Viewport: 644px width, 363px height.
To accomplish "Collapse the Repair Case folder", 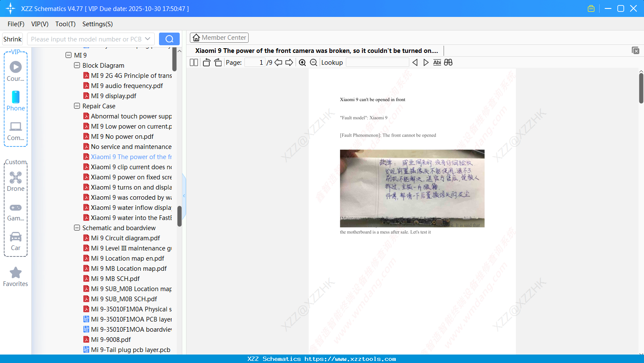I will [x=77, y=106].
